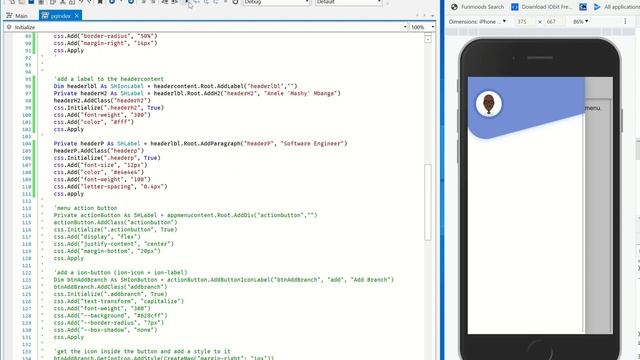The image size is (640, 360).
Task: Close the pgIndex tab
Action: 76,16
